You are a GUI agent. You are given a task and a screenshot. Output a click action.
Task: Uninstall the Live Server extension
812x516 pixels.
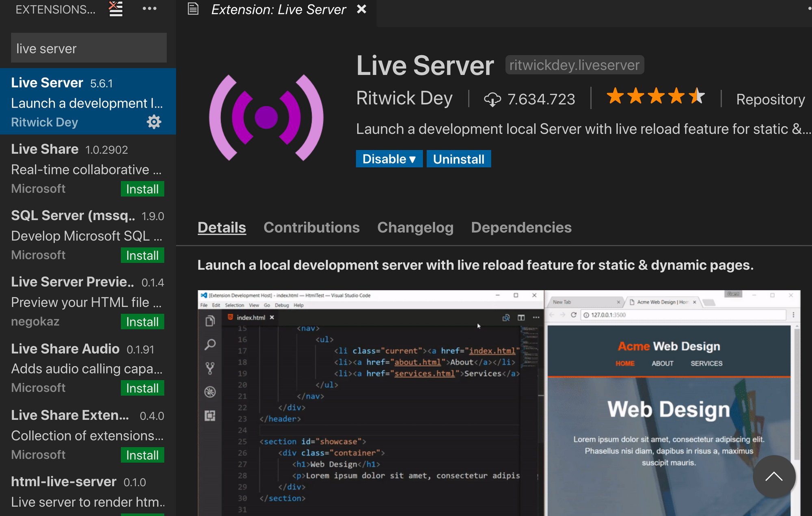click(459, 159)
